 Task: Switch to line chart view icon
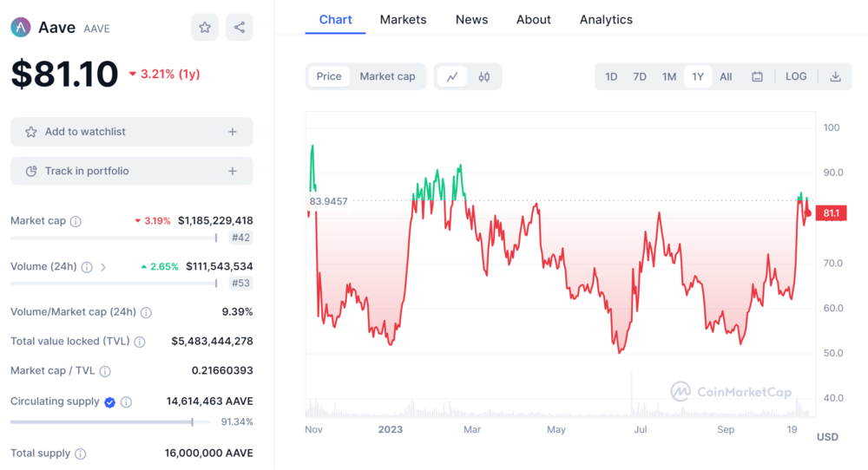coord(452,76)
